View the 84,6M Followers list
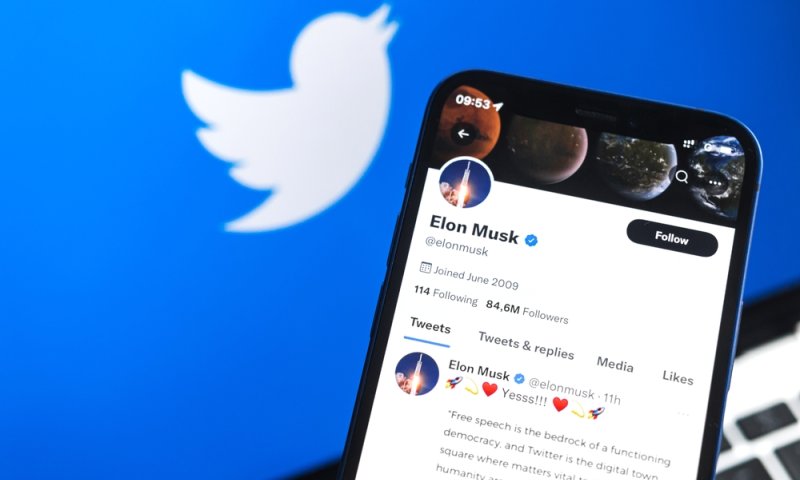Screen dimensions: 800x480 coord(527,312)
